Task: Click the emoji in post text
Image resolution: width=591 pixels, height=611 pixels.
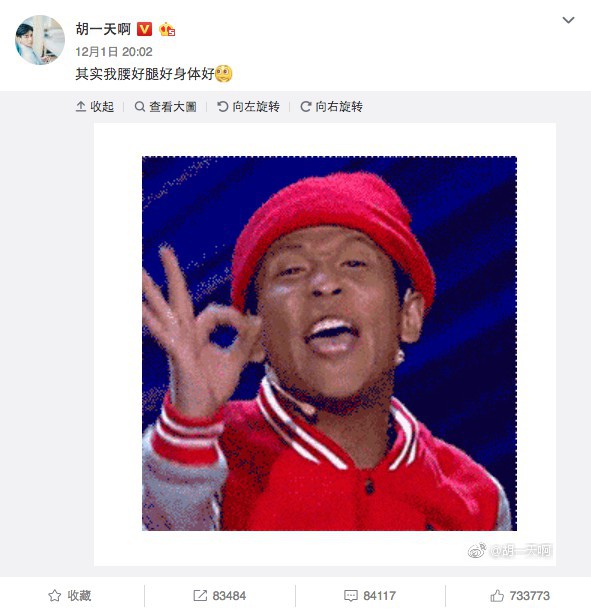Action: [224, 73]
